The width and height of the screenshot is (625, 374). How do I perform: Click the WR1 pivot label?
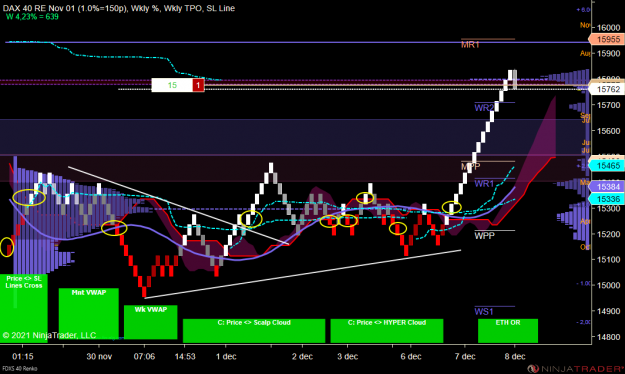click(x=484, y=184)
